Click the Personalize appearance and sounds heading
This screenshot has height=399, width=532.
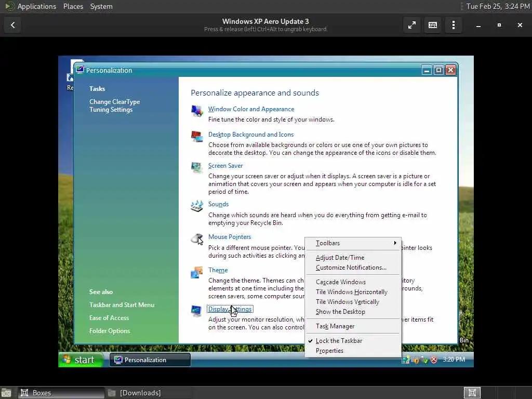(255, 93)
